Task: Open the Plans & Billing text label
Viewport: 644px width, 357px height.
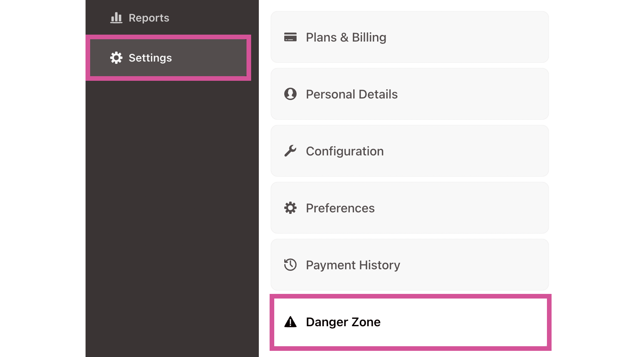Action: tap(346, 37)
